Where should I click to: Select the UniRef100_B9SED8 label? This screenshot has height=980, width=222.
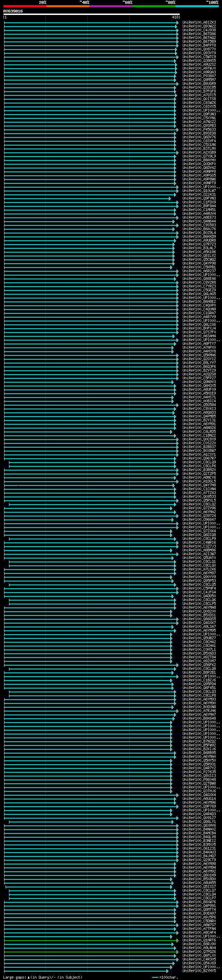[199, 133]
